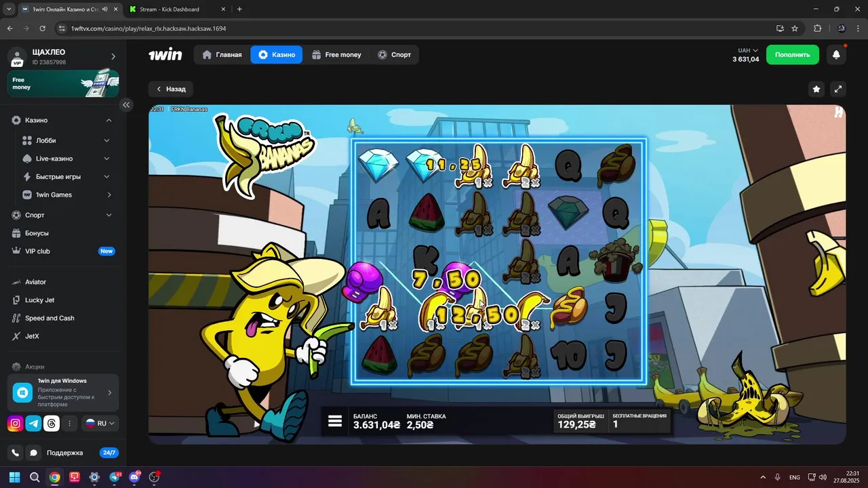This screenshot has height=488, width=868.
Task: Open the Instagram social link
Action: coord(15,424)
